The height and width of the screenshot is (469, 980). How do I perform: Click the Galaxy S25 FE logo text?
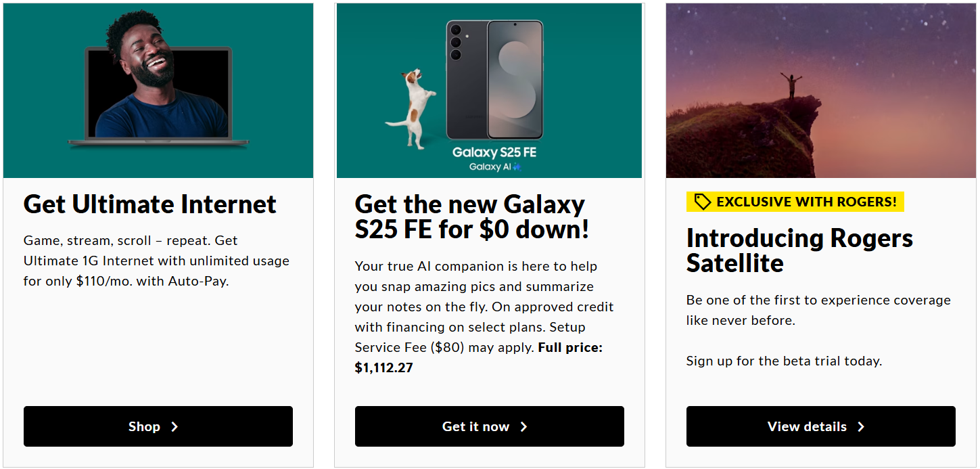[494, 152]
